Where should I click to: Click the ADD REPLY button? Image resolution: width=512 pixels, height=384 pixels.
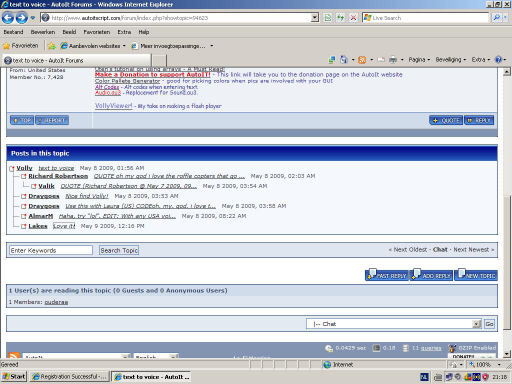pyautogui.click(x=432, y=275)
